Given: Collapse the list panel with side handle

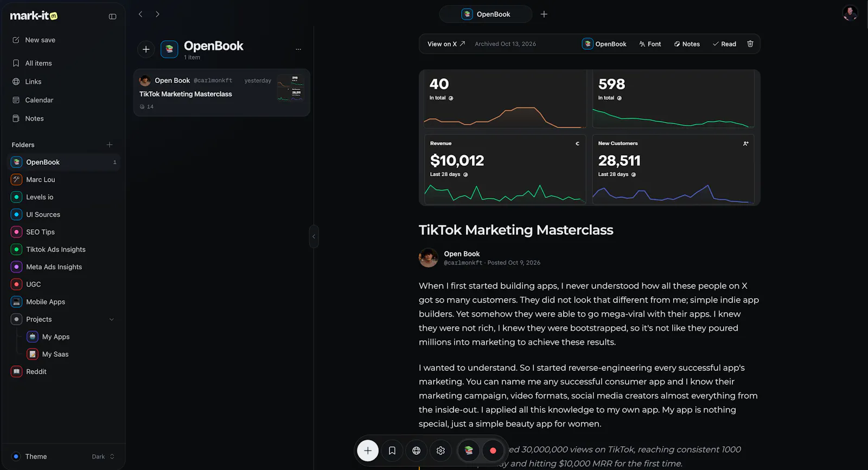Looking at the screenshot, I should pos(314,236).
